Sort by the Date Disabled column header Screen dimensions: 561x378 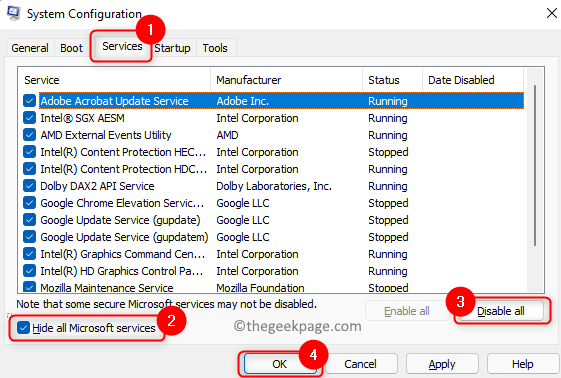(473, 80)
